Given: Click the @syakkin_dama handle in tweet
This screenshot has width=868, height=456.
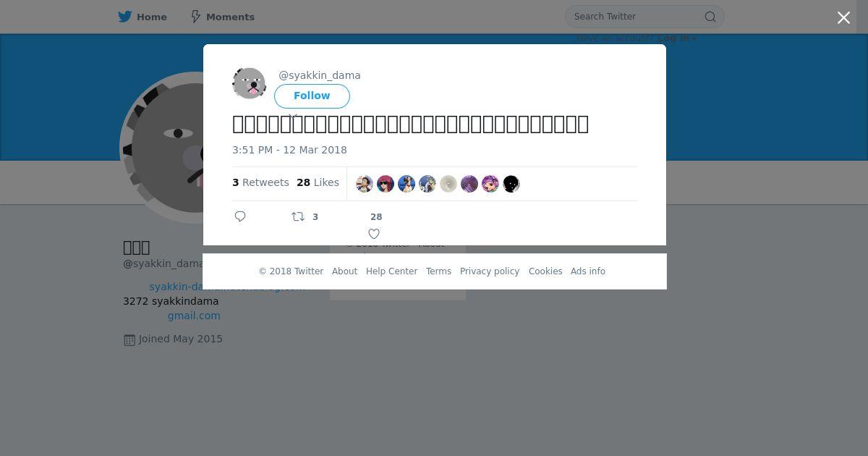Looking at the screenshot, I should coord(320,75).
